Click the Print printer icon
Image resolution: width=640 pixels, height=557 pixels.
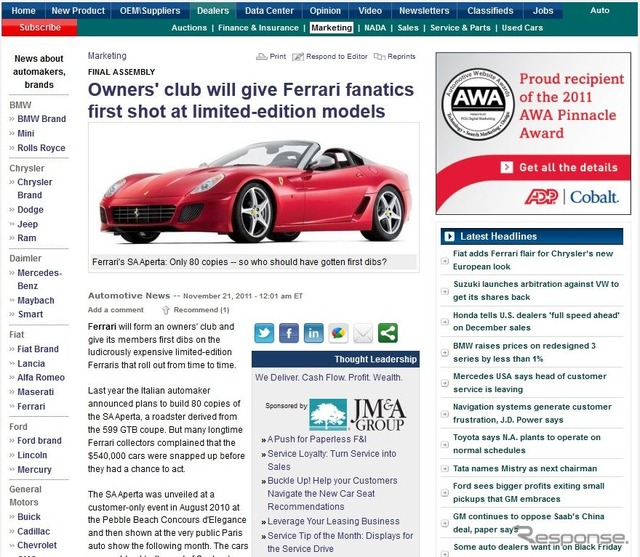pos(261,56)
